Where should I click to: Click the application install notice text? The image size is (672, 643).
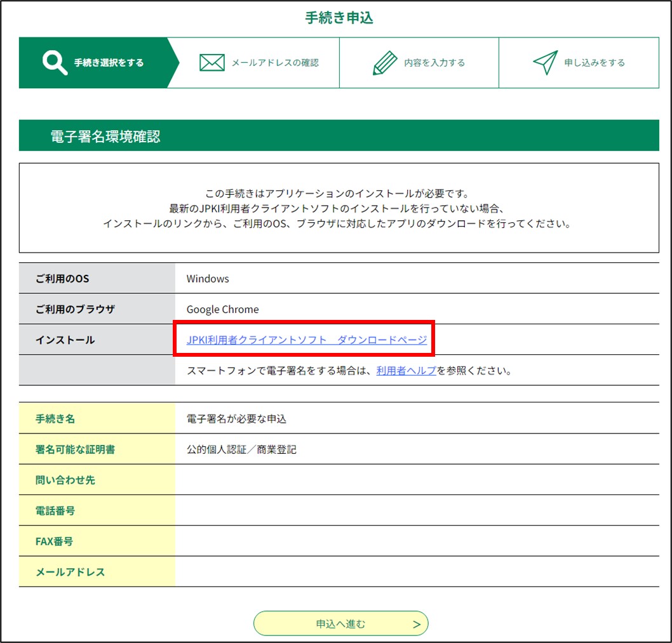click(x=337, y=209)
